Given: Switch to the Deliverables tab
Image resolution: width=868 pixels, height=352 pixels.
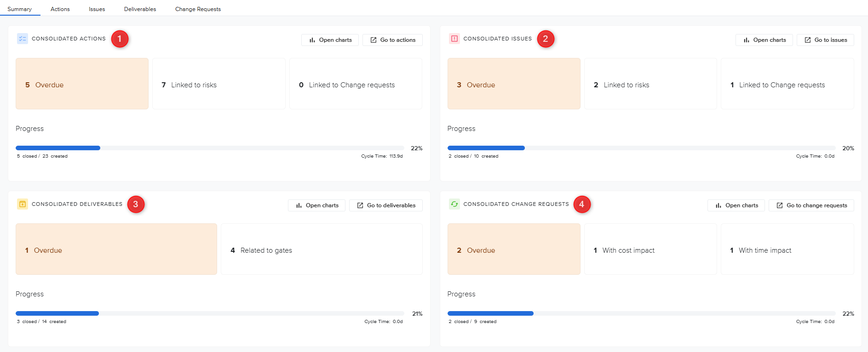Looking at the screenshot, I should pos(140,9).
